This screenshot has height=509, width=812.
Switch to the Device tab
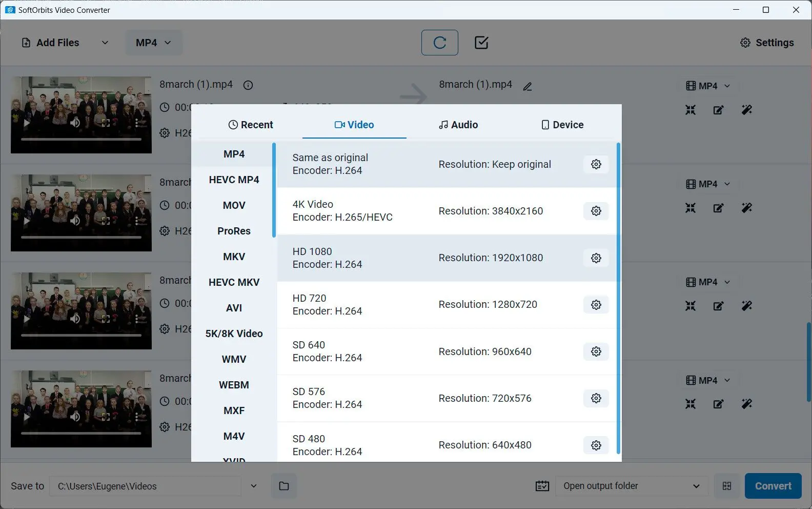pos(562,125)
